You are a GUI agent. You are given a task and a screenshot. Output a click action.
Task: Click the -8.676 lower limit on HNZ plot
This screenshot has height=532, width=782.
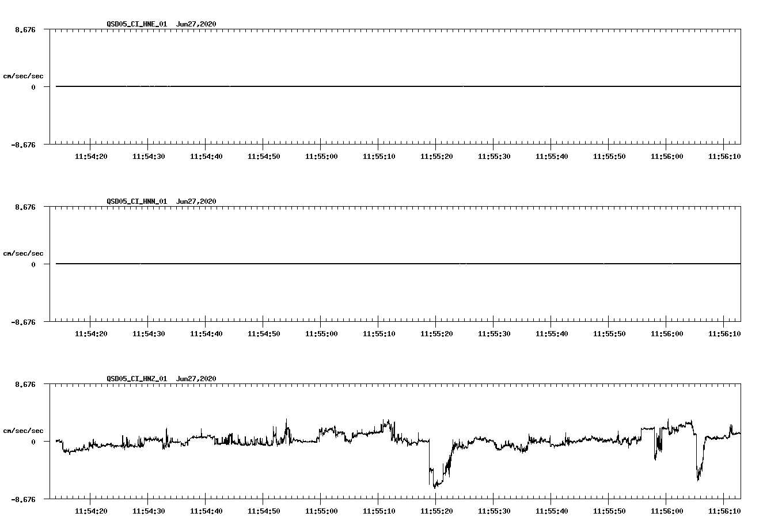click(23, 499)
